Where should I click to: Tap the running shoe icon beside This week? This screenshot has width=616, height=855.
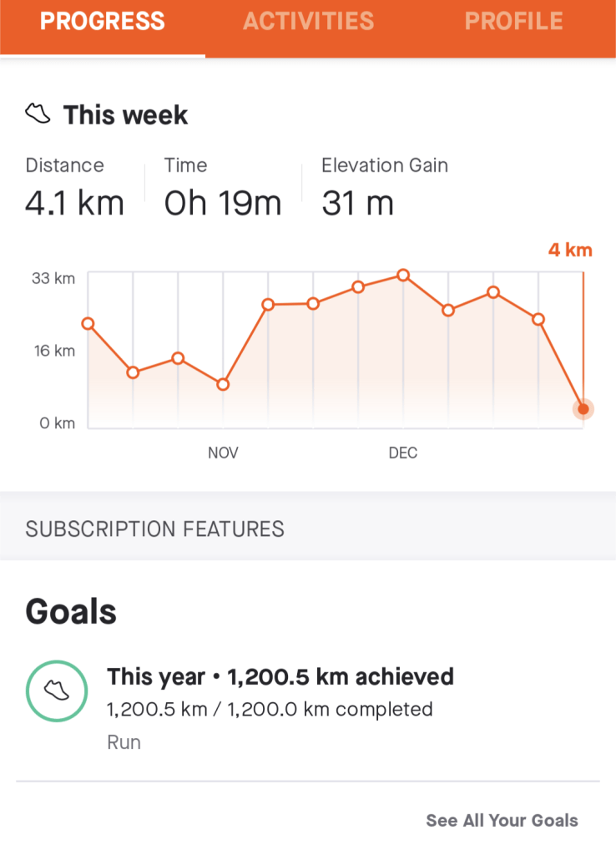tap(38, 114)
